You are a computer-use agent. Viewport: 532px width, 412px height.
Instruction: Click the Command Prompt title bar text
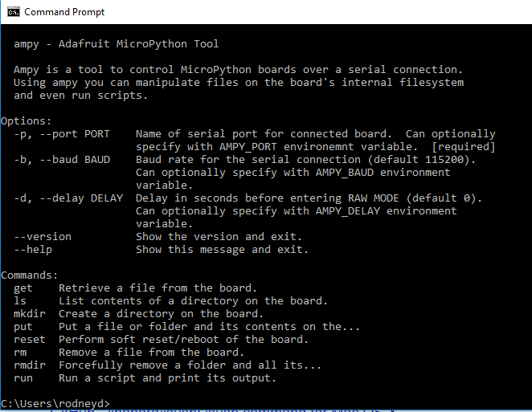point(64,12)
